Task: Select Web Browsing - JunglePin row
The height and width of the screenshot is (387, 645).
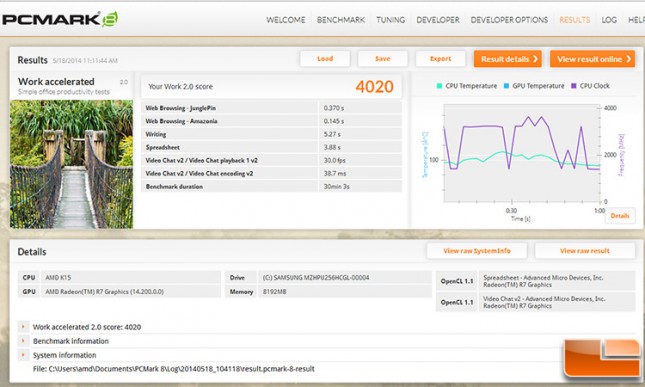Action: [x=271, y=108]
